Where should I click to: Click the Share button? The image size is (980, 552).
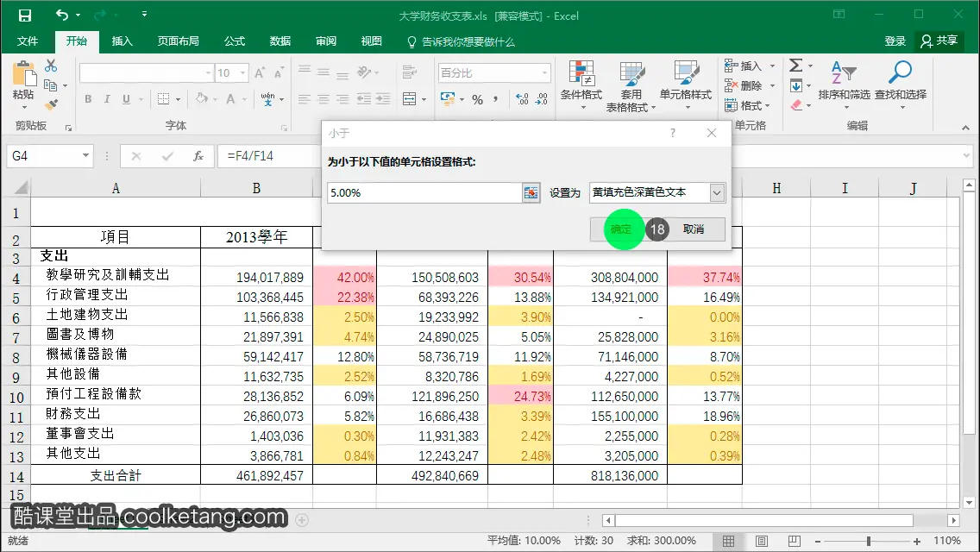[939, 41]
